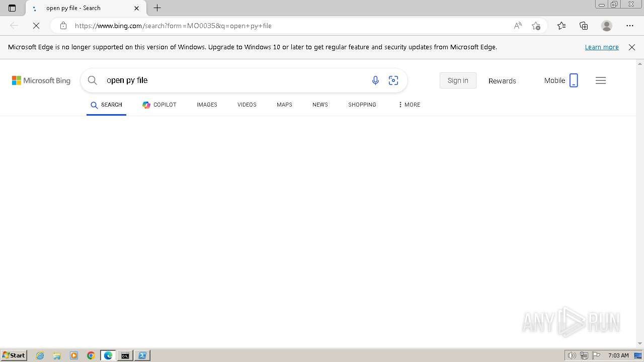Open the Windows Start menu
Viewport: 644px width, 362px height.
(14, 355)
